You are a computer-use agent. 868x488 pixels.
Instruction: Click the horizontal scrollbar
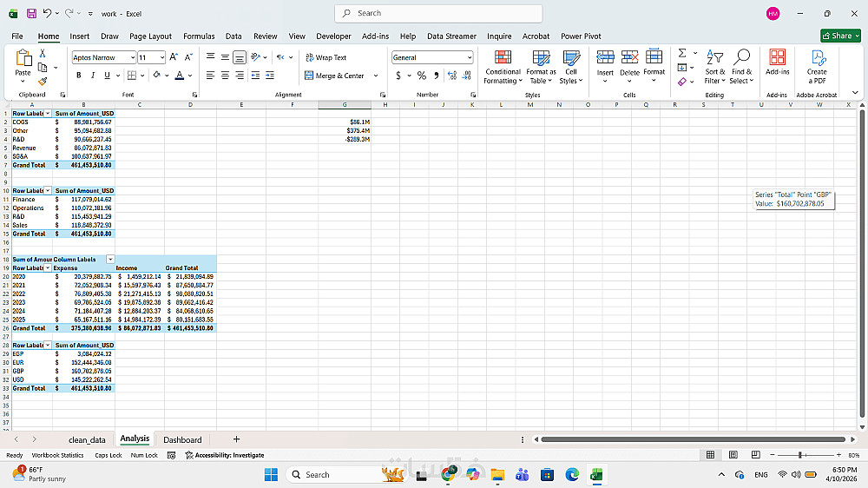pyautogui.click(x=693, y=439)
